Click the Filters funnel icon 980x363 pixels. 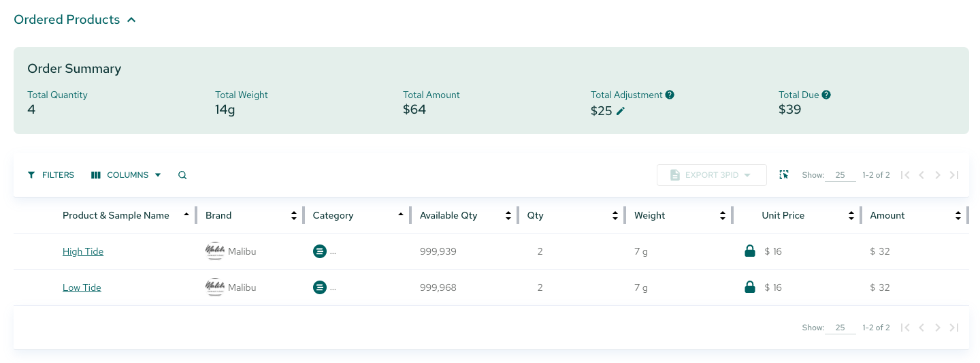(31, 175)
